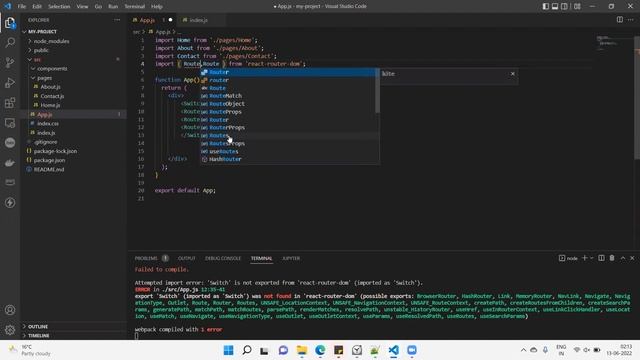Collapse the src folder
Screen dimensions: 640x360
click(x=37, y=59)
